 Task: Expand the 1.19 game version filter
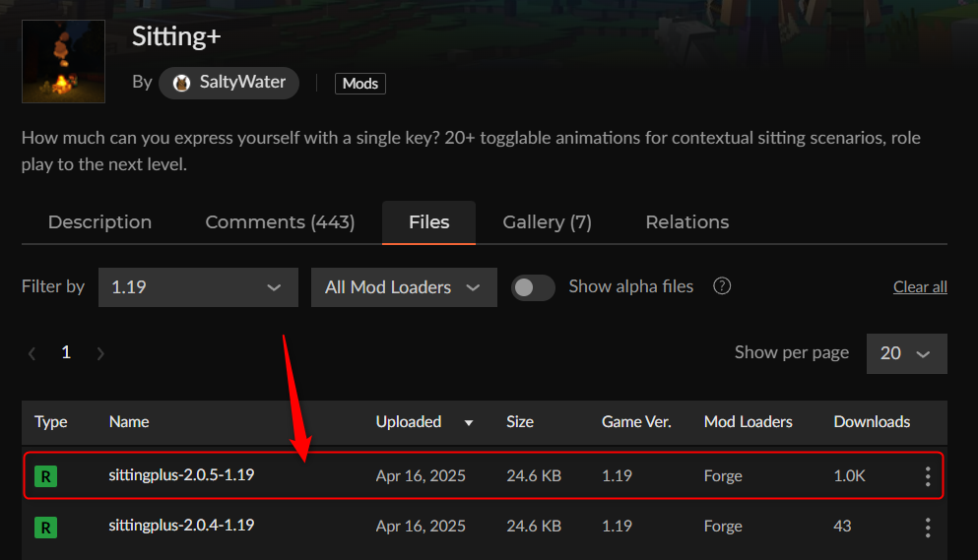click(x=198, y=287)
